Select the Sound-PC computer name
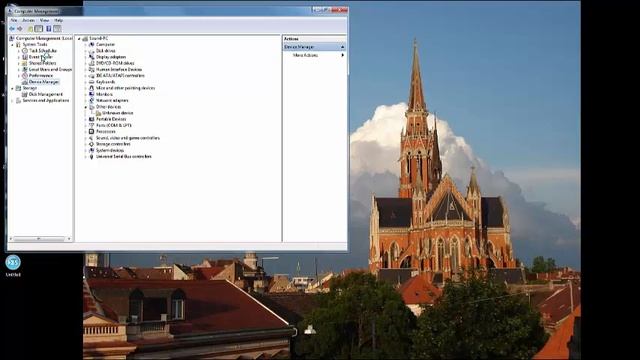This screenshot has height=360, width=640. point(98,38)
